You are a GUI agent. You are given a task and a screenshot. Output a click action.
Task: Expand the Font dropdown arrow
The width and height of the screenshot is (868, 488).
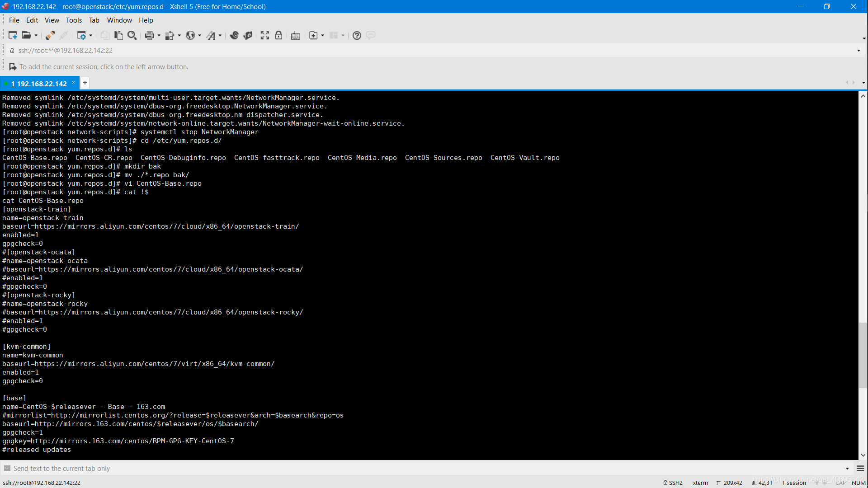point(220,35)
